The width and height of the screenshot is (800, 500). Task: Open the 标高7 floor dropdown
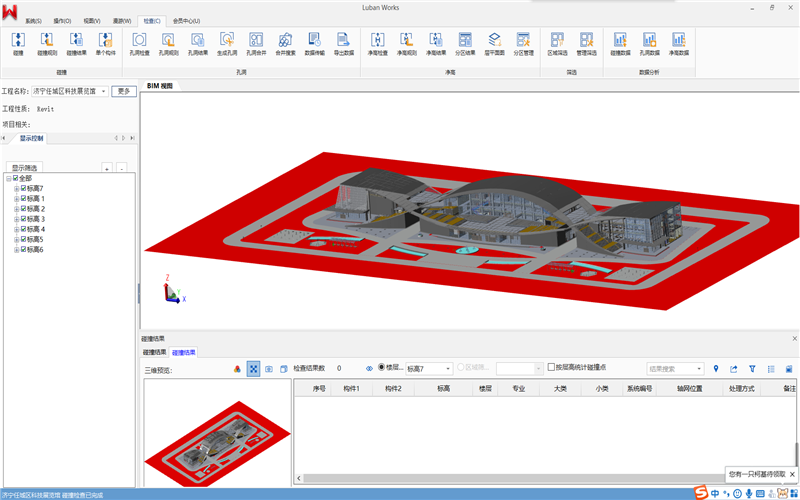[x=448, y=369]
